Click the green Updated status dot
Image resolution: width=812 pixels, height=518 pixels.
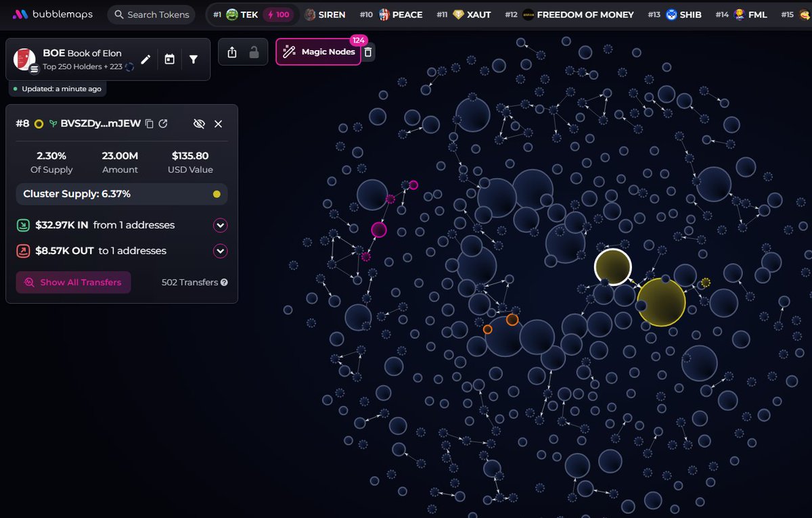[x=15, y=89]
